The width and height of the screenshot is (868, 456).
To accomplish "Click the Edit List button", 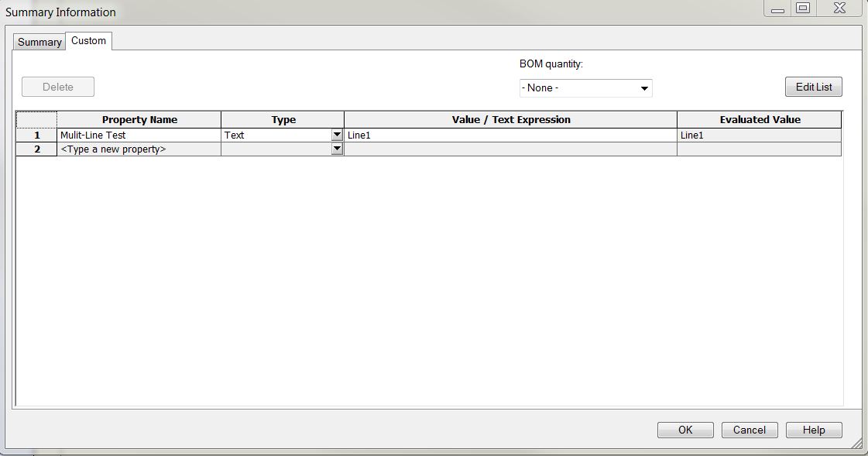I will click(814, 87).
